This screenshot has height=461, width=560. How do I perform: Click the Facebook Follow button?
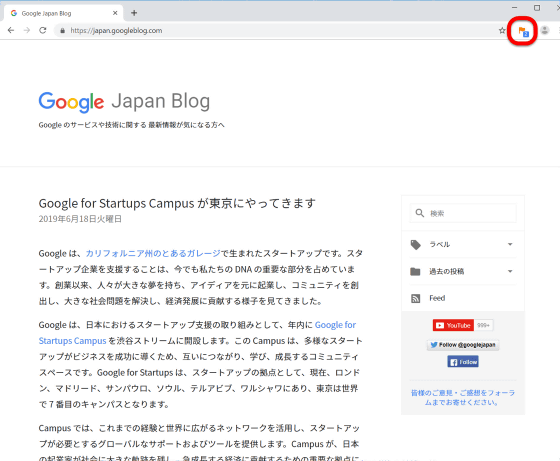pyautogui.click(x=463, y=362)
